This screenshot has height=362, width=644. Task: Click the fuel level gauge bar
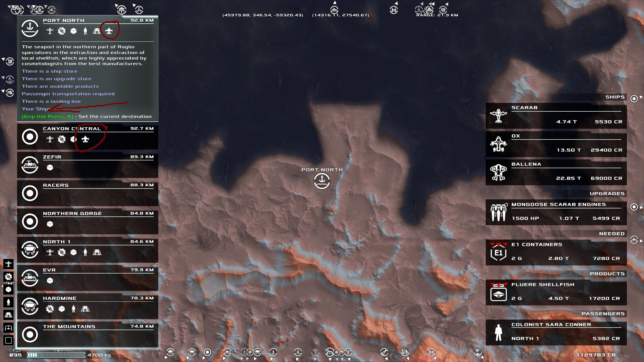click(x=56, y=355)
